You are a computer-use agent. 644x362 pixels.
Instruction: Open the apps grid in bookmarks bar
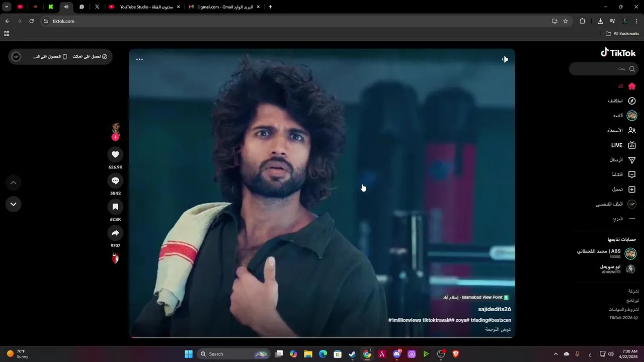click(7, 34)
